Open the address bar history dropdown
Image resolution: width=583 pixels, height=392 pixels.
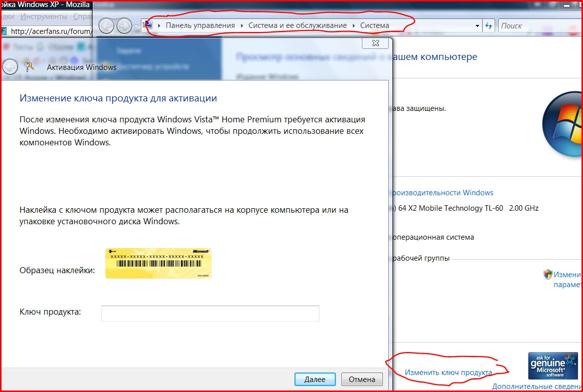click(477, 26)
